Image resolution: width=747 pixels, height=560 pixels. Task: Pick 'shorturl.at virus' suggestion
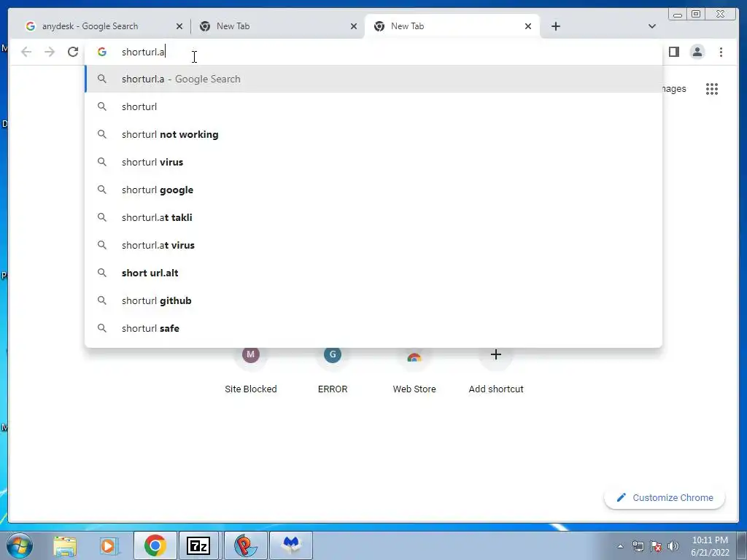click(373, 245)
